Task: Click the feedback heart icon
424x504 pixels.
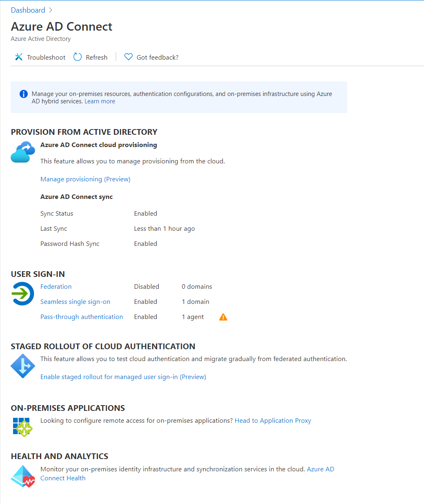Action: pyautogui.click(x=129, y=57)
